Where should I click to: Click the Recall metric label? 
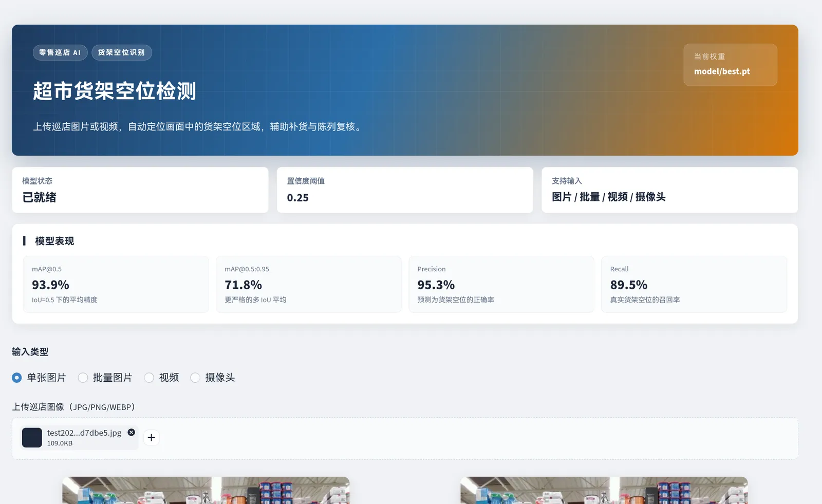[619, 269]
